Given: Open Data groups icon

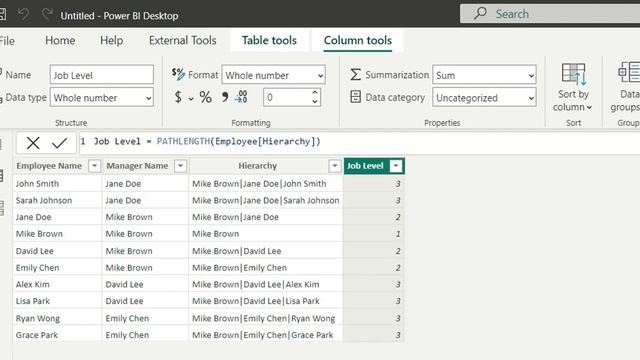Looking at the screenshot, I should (x=629, y=73).
